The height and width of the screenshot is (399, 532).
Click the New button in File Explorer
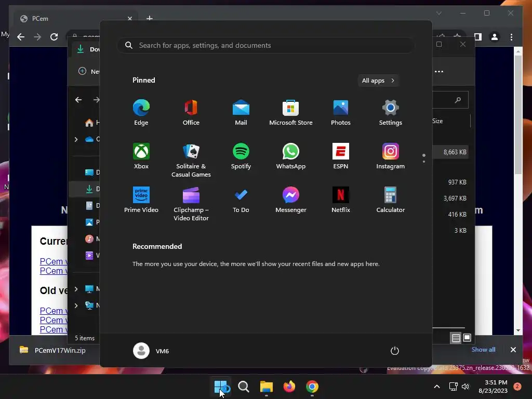pos(88,71)
